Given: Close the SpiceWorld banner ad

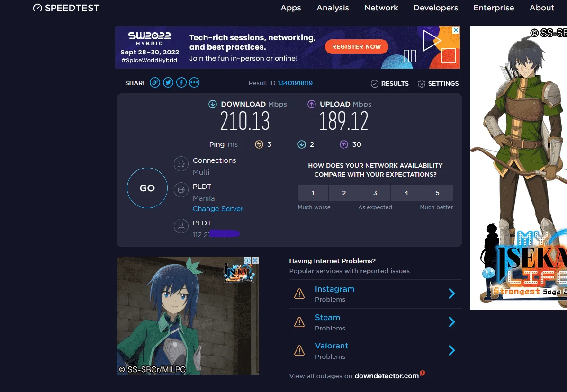Looking at the screenshot, I should point(456,30).
